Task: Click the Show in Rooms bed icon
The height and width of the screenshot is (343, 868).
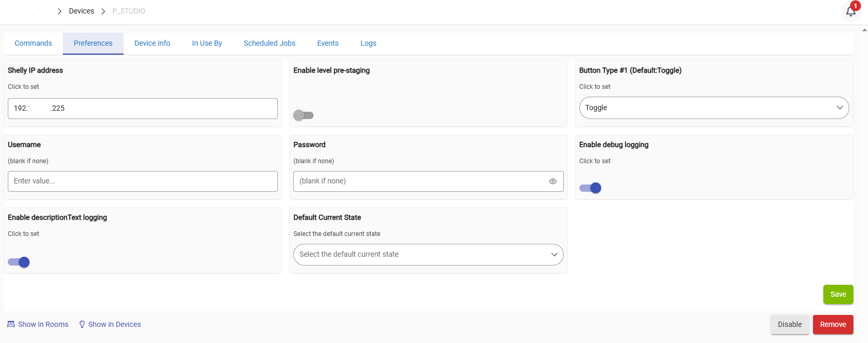Action: [x=11, y=324]
